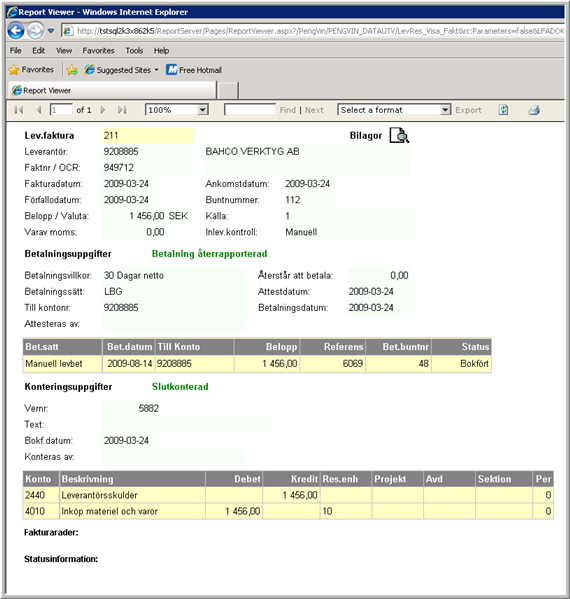This screenshot has height=599, width=570.
Task: Expand Suggested Sites dropdown
Action: click(156, 70)
